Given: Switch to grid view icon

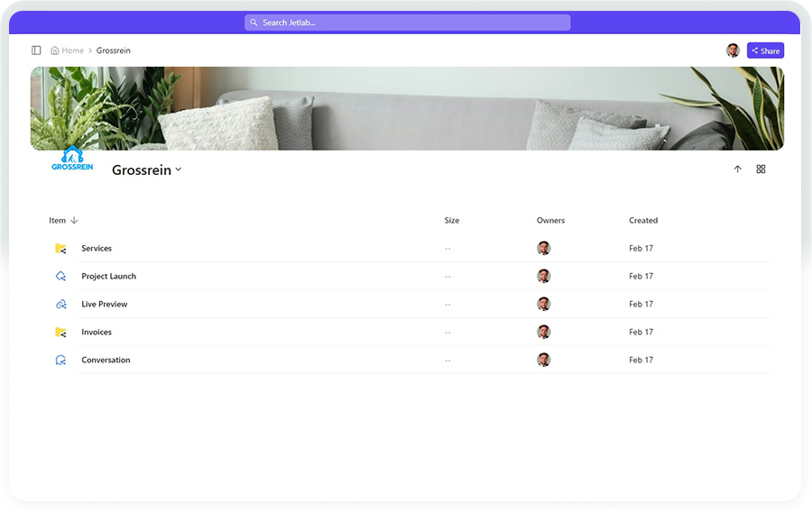Looking at the screenshot, I should (x=761, y=169).
